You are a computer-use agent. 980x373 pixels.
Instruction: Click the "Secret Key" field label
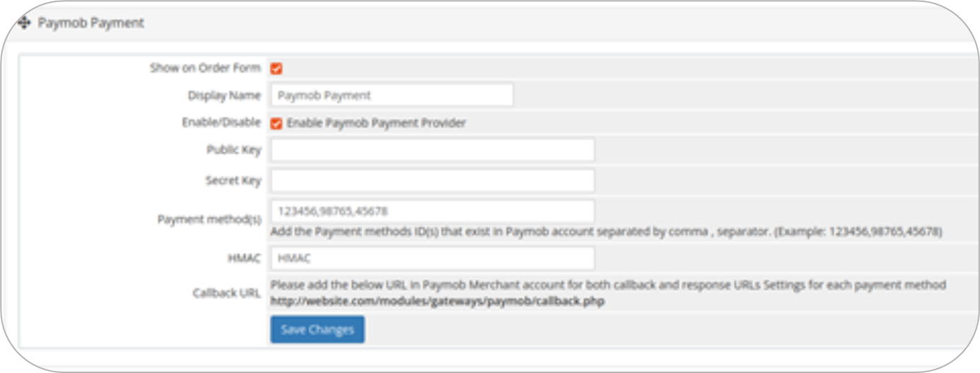tap(233, 181)
